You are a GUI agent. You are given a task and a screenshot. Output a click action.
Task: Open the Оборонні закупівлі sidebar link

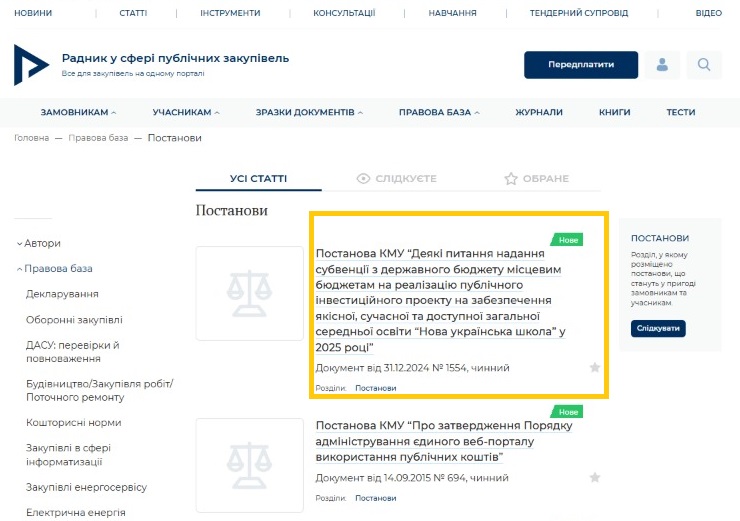click(x=74, y=319)
